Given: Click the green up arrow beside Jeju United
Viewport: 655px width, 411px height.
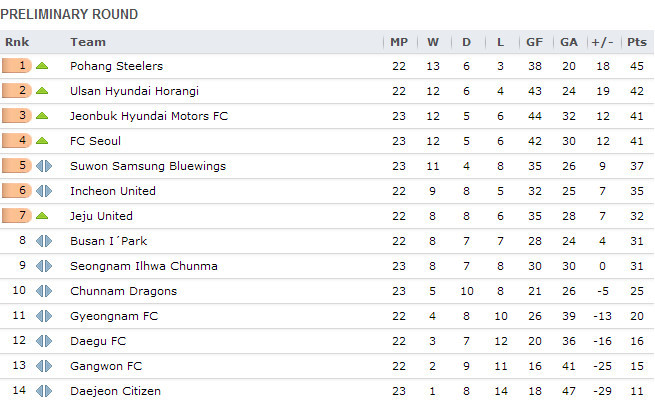Looking at the screenshot, I should click(42, 216).
